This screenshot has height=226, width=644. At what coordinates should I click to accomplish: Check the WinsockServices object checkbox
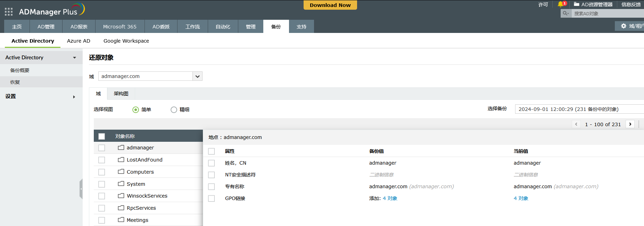point(102,196)
